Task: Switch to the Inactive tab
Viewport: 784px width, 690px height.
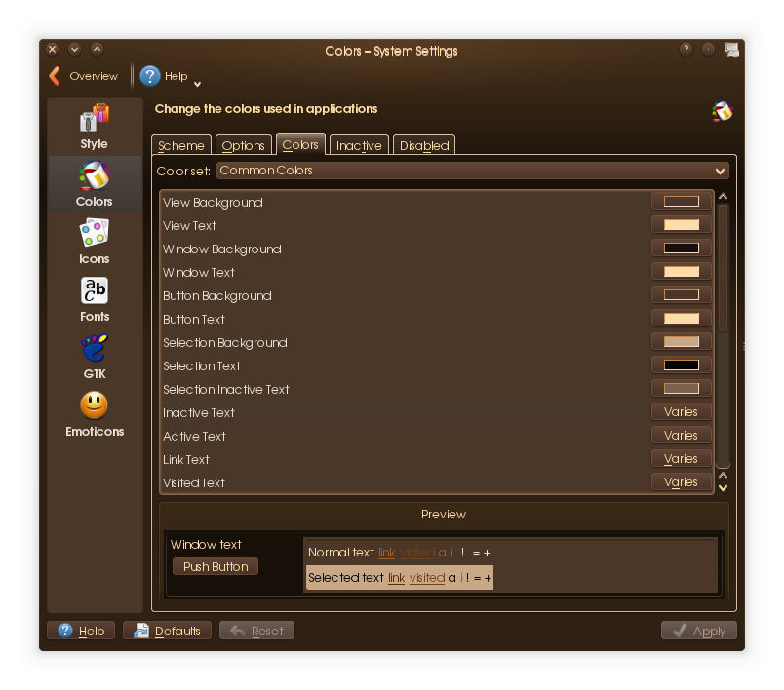Action: 359,145
